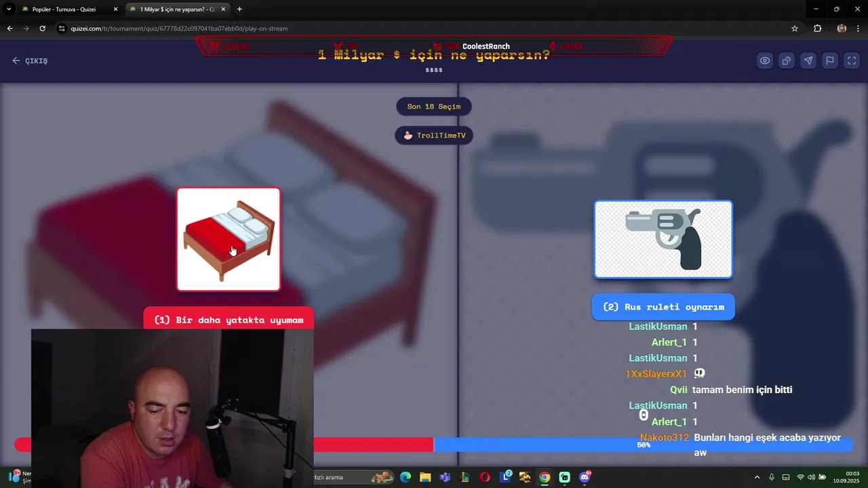Reload the page
This screenshot has width=868, height=488.
pos(42,28)
